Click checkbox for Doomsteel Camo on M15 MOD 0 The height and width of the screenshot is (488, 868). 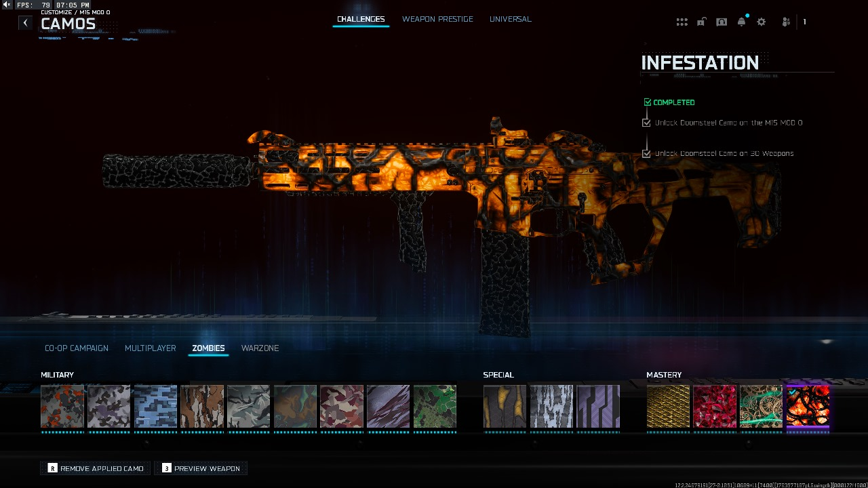tap(646, 122)
